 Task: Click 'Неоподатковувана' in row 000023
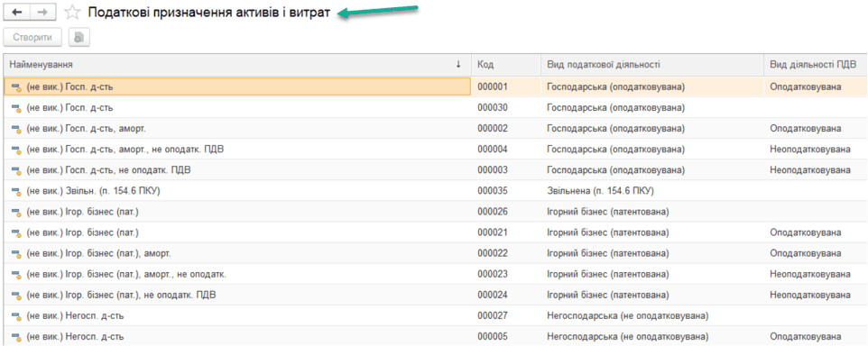point(810,275)
